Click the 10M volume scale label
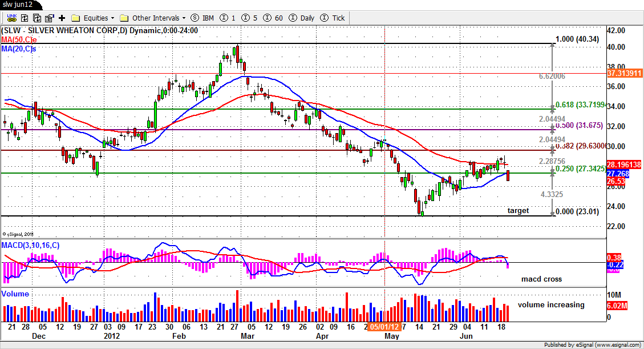 (614, 295)
